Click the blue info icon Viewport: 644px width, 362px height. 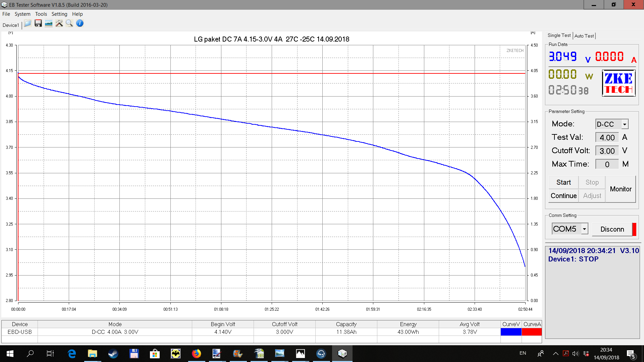(x=80, y=23)
